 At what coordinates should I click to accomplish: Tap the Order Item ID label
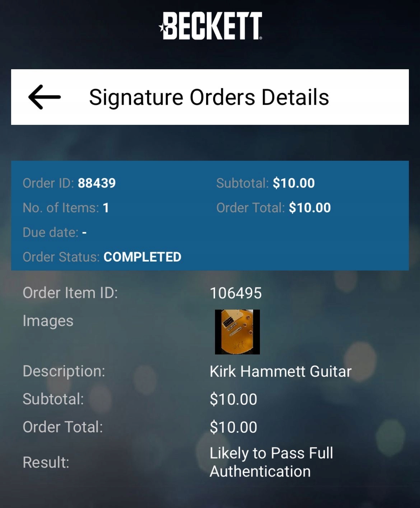point(70,293)
